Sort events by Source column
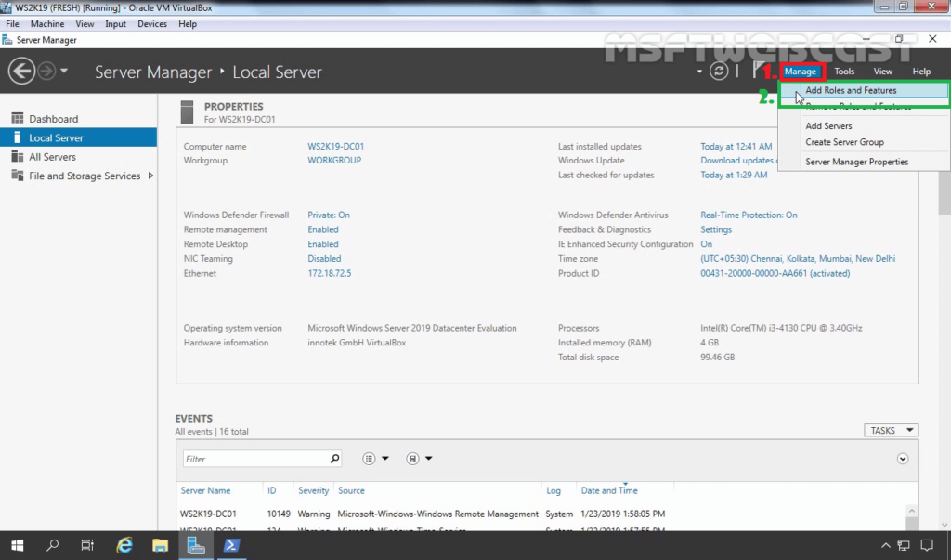 point(351,490)
